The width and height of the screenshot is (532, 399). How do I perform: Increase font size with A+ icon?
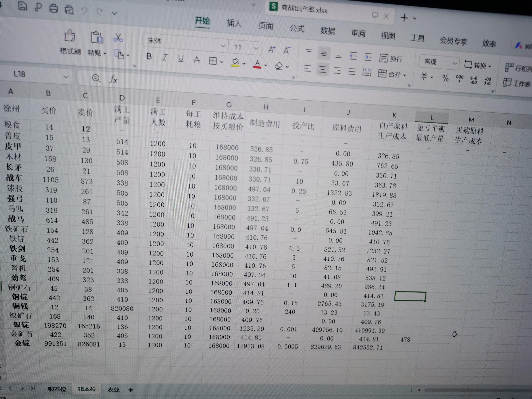click(x=272, y=49)
